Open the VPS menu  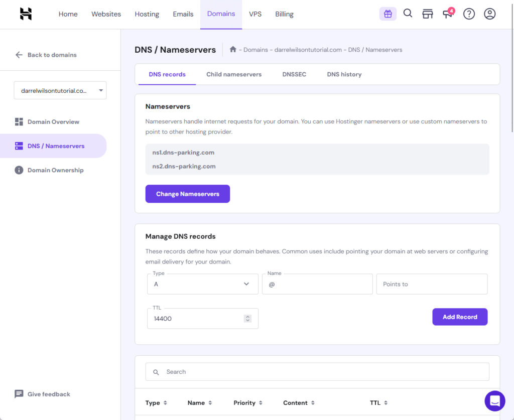[x=255, y=14]
